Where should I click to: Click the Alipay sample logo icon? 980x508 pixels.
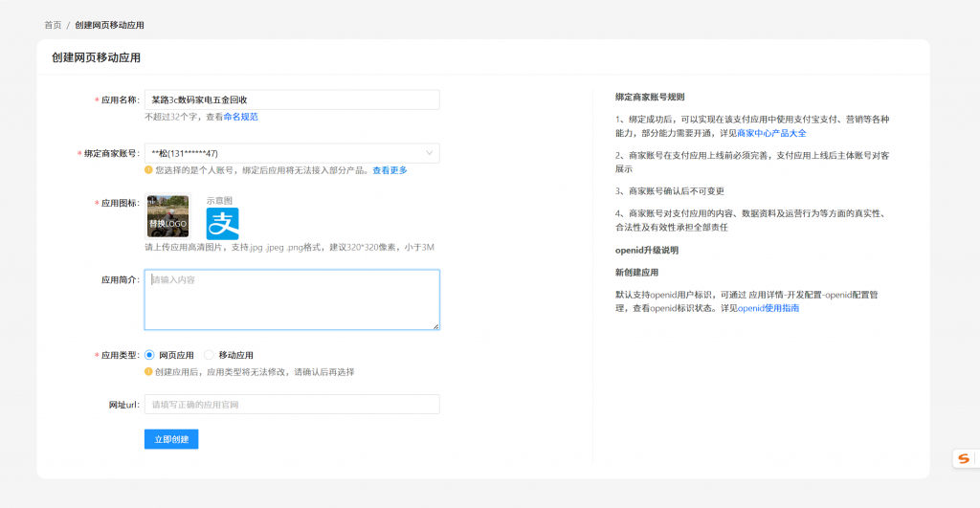222,223
